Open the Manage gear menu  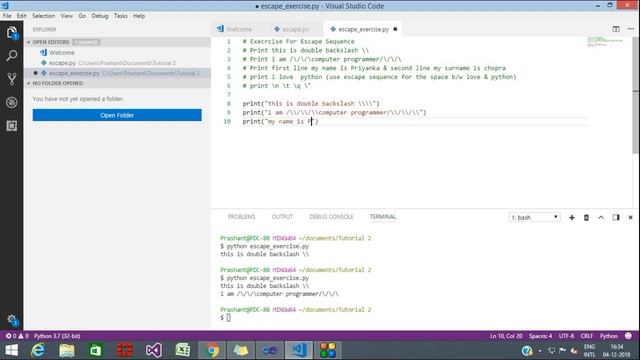tap(11, 320)
